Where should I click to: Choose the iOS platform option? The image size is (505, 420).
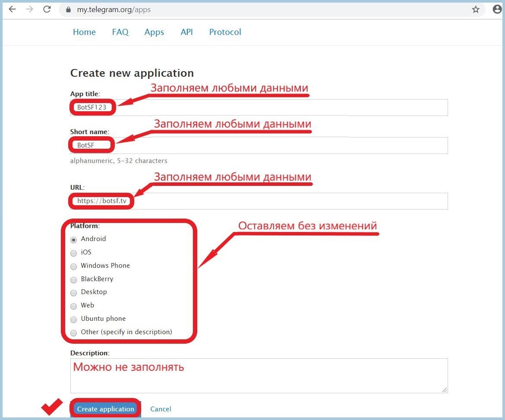pyautogui.click(x=74, y=253)
